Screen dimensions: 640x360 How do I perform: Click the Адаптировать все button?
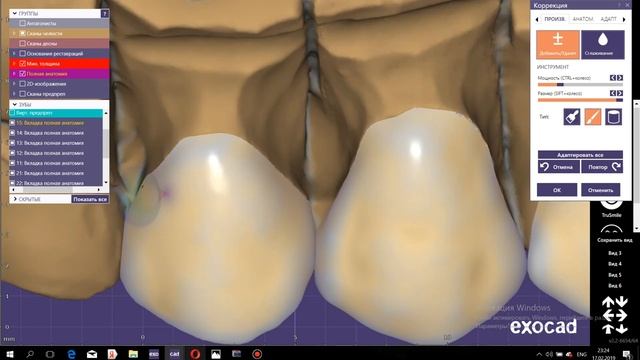[x=580, y=155]
